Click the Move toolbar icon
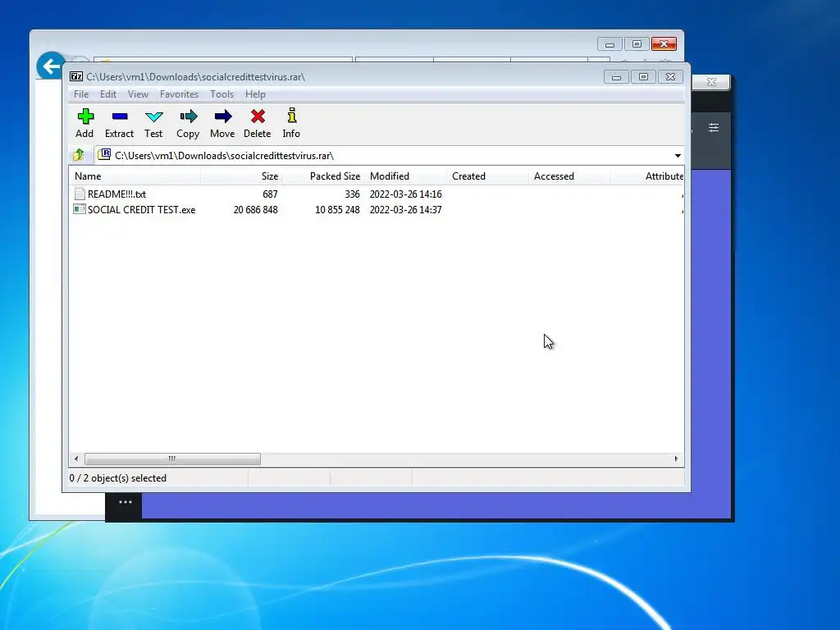Image resolution: width=840 pixels, height=630 pixels. point(223,116)
